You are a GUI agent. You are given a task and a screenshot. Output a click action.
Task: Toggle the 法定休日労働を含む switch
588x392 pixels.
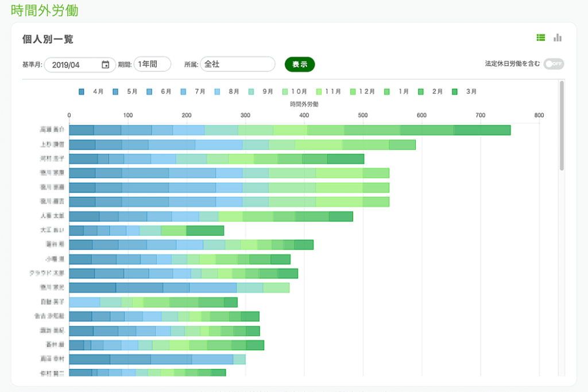[x=554, y=64]
